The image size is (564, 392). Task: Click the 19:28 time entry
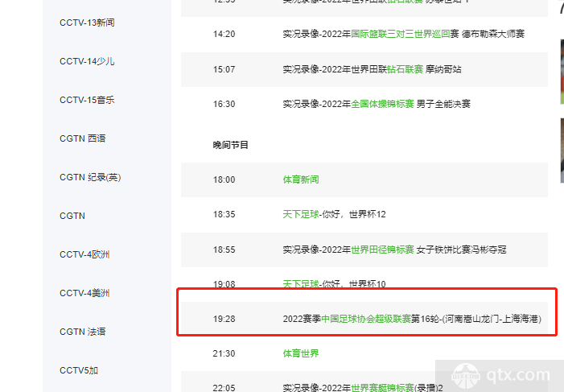click(x=224, y=319)
